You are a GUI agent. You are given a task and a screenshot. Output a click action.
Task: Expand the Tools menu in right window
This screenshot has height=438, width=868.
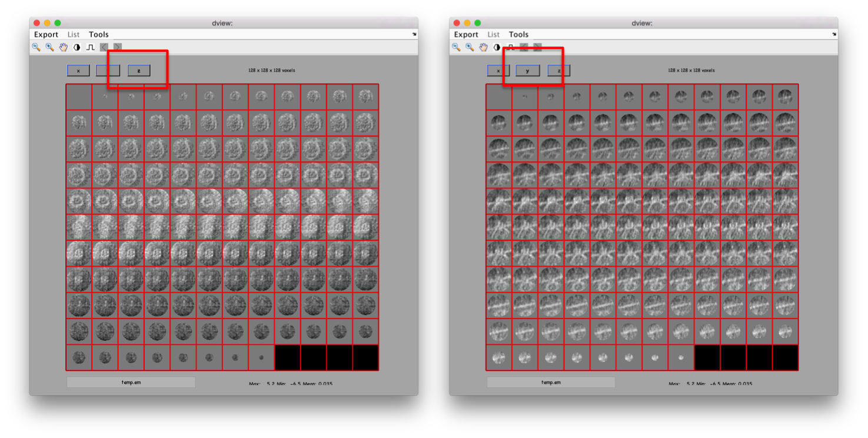coord(518,35)
